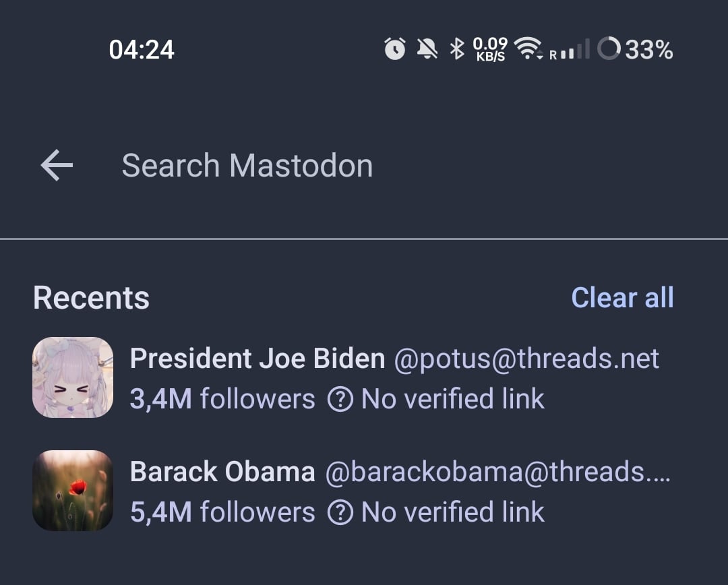Tap the battery ring indicator
728x585 pixels.
tap(609, 49)
